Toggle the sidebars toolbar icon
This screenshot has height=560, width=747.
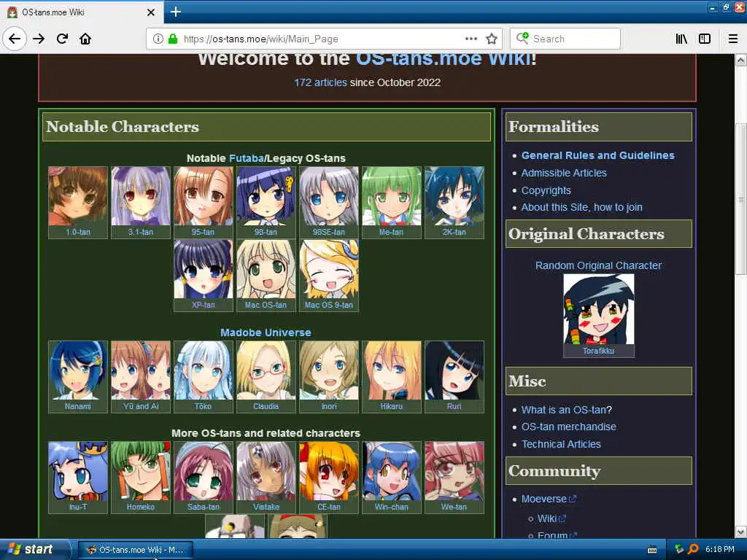[x=705, y=39]
